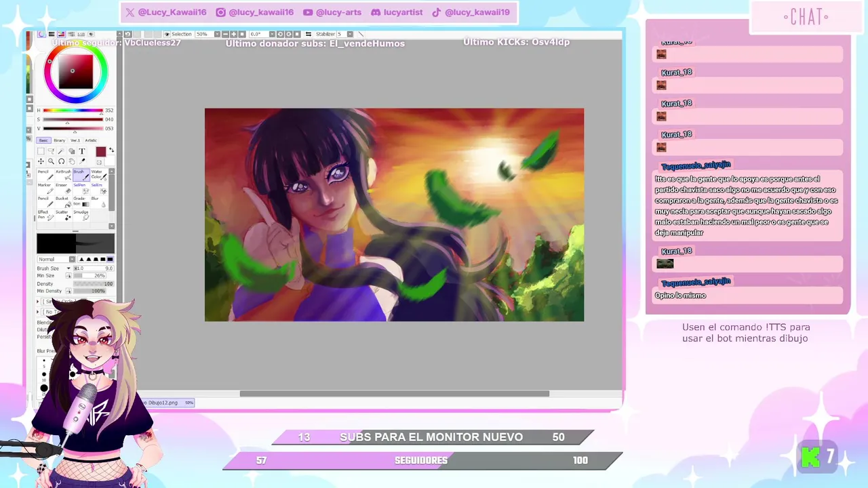Select the magic wand tool
Image resolution: width=868 pixels, height=488 pixels.
61,151
